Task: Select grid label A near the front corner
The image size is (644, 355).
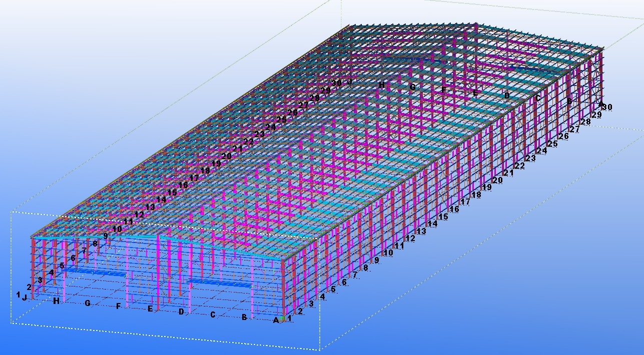Action: (x=275, y=320)
